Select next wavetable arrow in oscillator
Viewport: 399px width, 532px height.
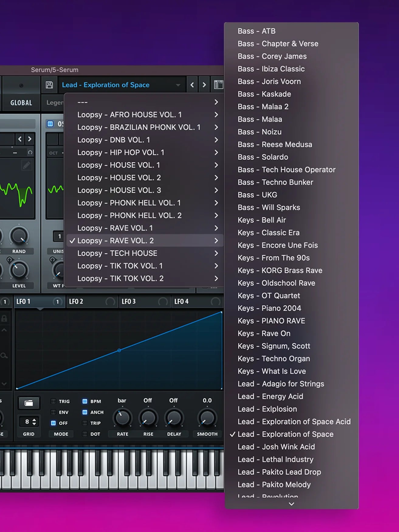29,139
